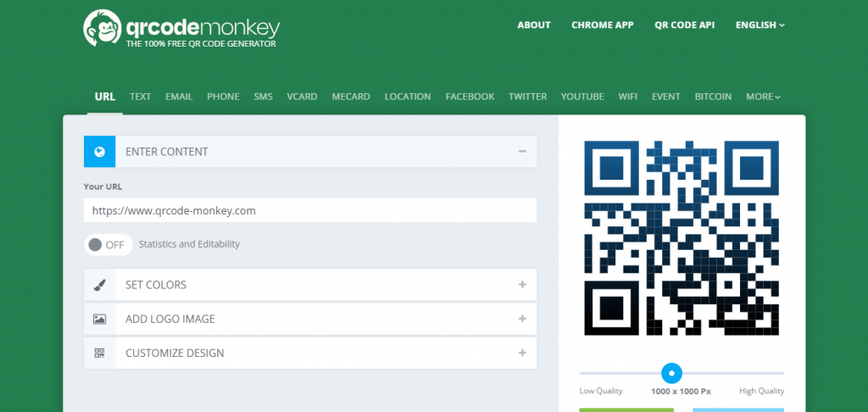
Task: Open the Chrome App link
Action: pyautogui.click(x=602, y=25)
